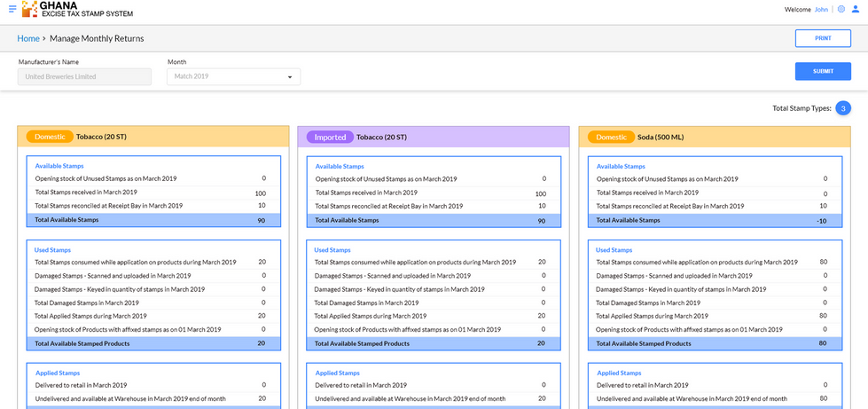Click the John username link
The width and height of the screenshot is (868, 409).
pyautogui.click(x=821, y=10)
